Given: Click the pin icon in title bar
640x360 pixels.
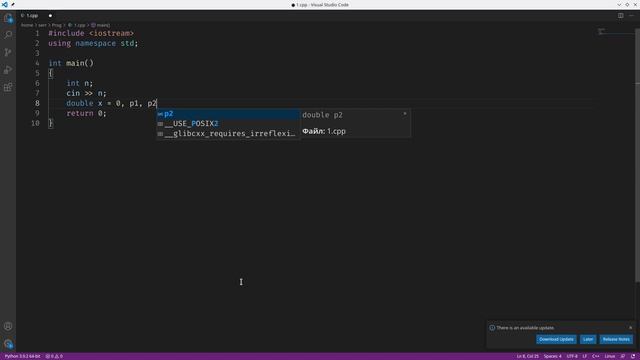Looking at the screenshot, I should tap(13, 4).
